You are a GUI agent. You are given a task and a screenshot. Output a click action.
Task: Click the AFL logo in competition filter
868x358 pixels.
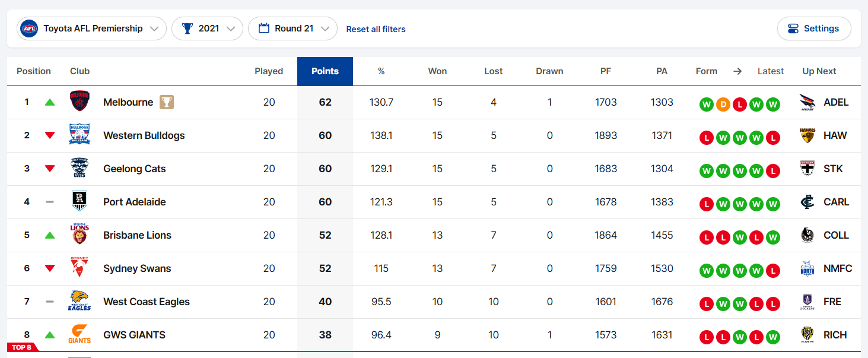coord(29,28)
